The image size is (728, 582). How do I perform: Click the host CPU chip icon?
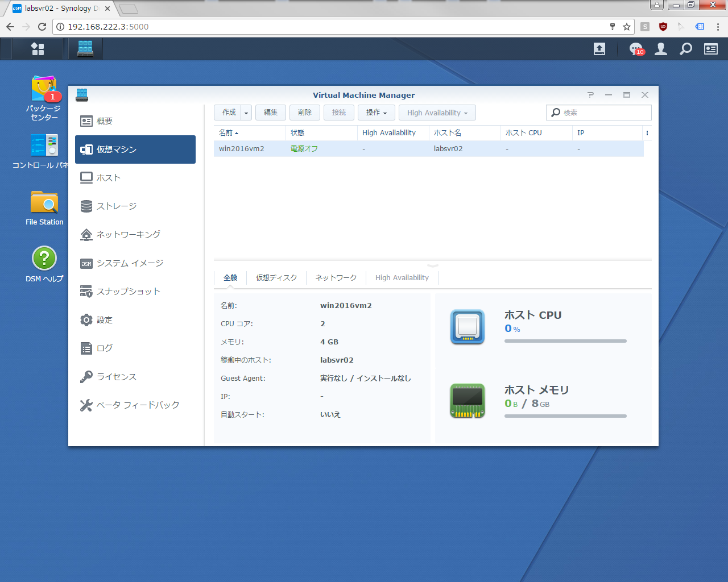468,327
